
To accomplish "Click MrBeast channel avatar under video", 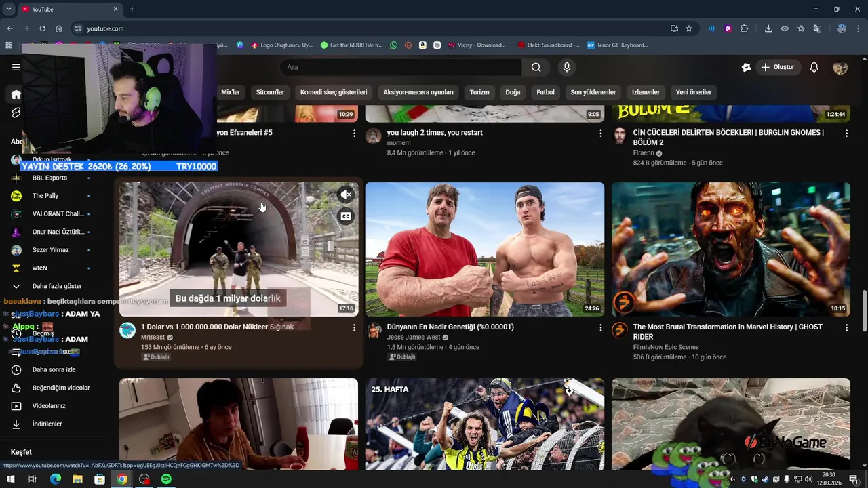I will coord(127,330).
